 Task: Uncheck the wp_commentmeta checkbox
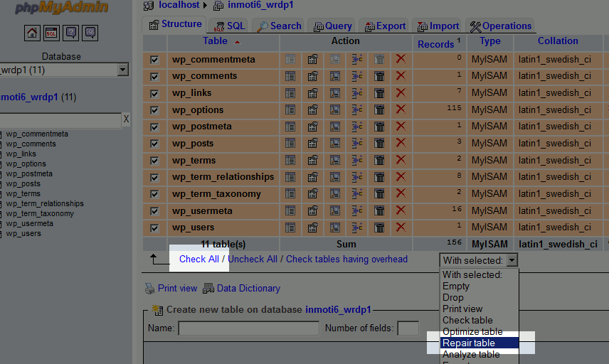[x=154, y=60]
